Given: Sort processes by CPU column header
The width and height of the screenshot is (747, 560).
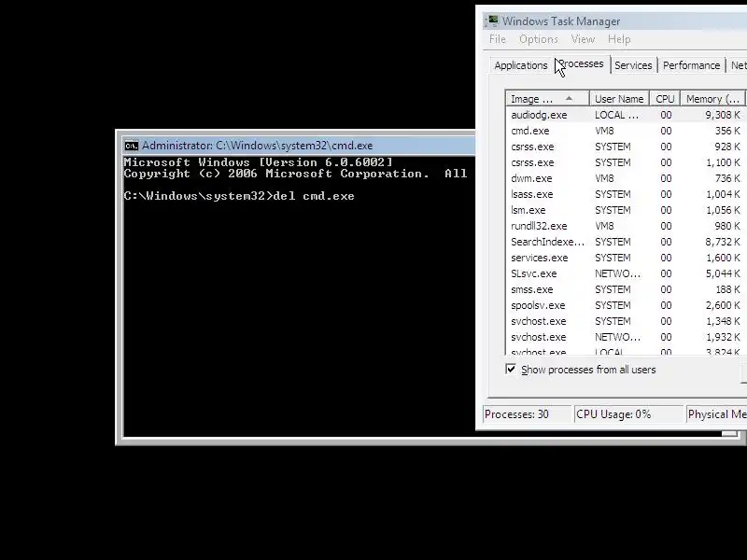Looking at the screenshot, I should point(665,99).
